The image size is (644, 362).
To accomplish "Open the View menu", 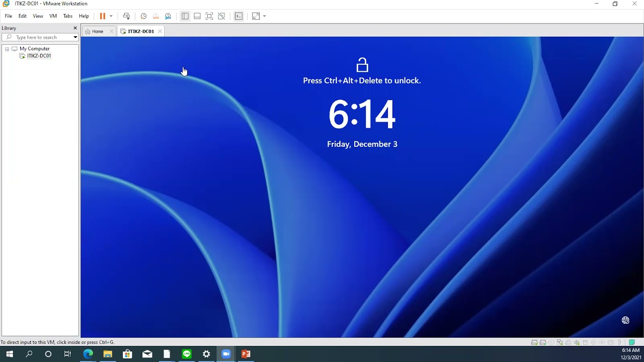I will pos(38,16).
